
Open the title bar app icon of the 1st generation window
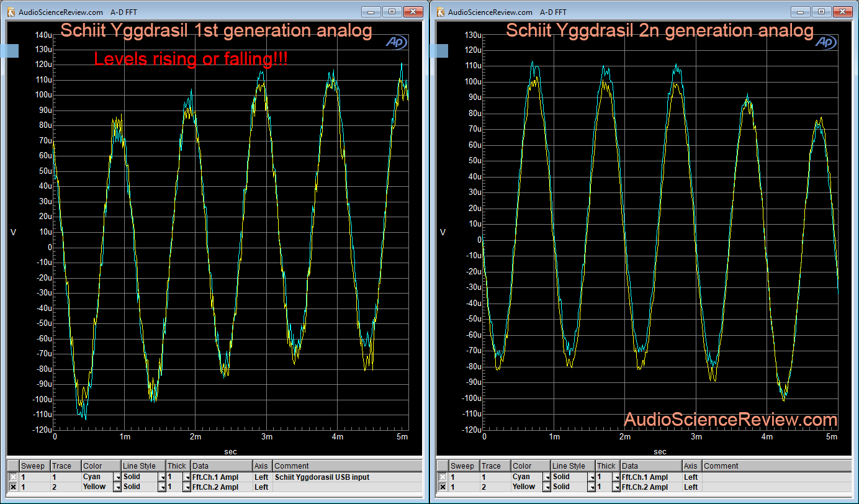tap(11, 12)
